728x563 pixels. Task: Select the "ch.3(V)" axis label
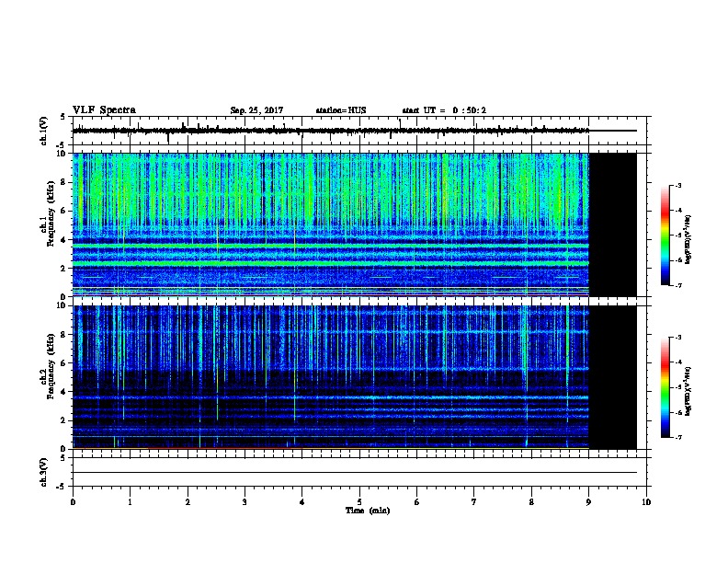click(44, 472)
